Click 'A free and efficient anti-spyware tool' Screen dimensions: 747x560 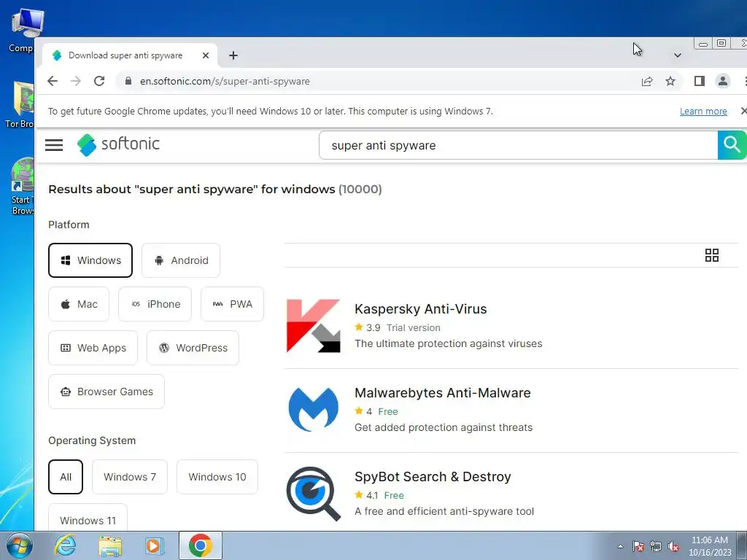444,511
